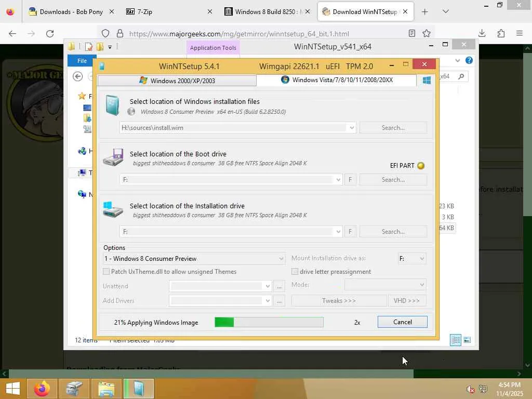Expand the Installation drive F: dropdown
This screenshot has height=399, width=532.
(338, 232)
